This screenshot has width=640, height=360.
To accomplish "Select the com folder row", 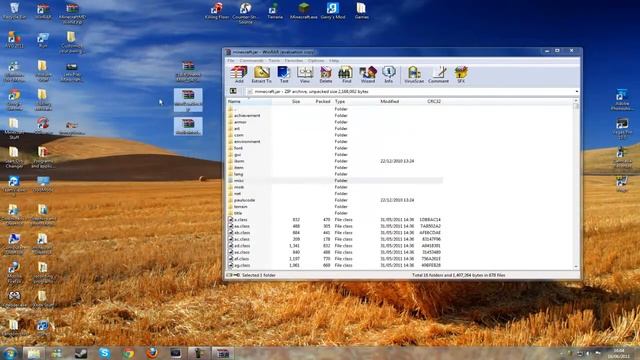I will 335,135.
